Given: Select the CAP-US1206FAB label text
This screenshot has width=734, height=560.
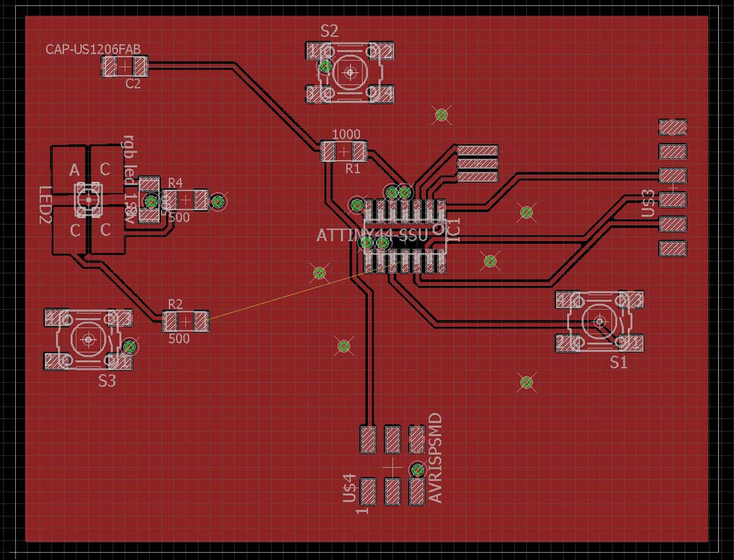Looking at the screenshot, I should (x=95, y=49).
